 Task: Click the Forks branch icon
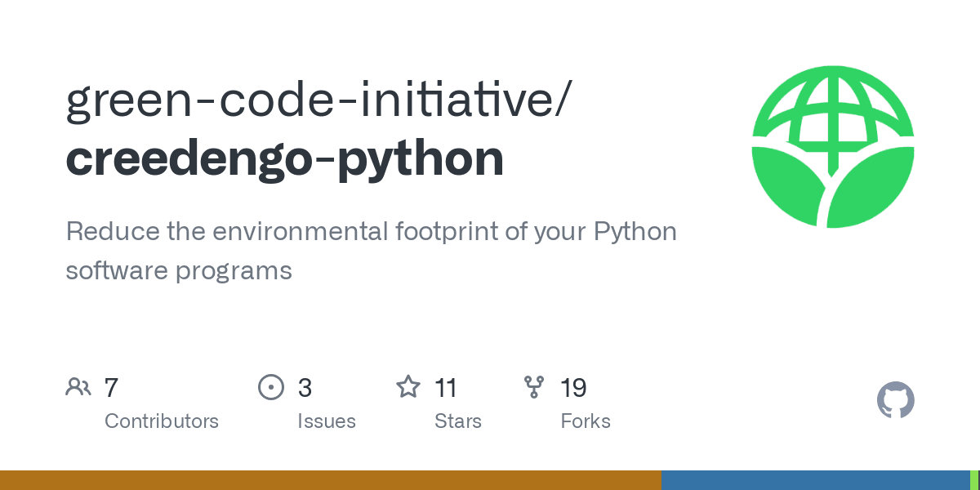tap(534, 387)
